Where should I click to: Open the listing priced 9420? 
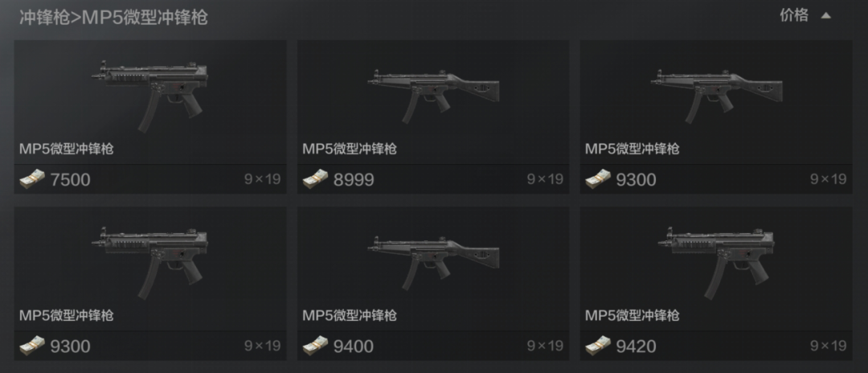716,283
